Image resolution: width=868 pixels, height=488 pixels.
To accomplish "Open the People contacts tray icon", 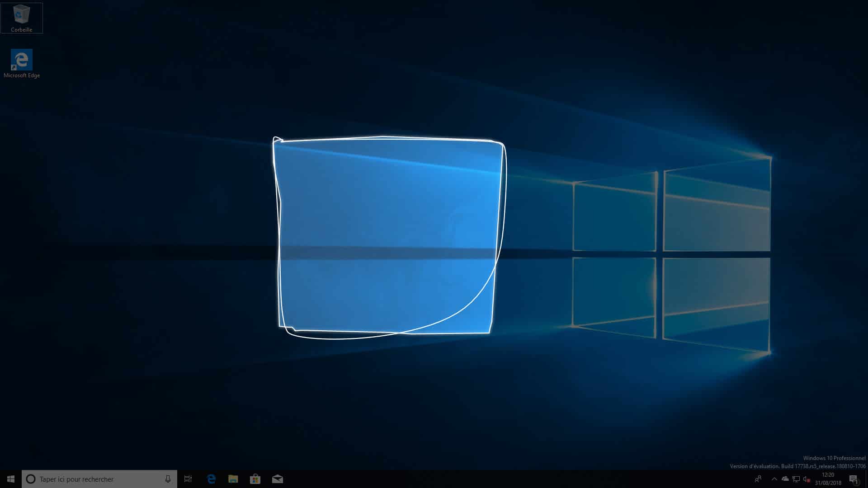I will pos(758,479).
